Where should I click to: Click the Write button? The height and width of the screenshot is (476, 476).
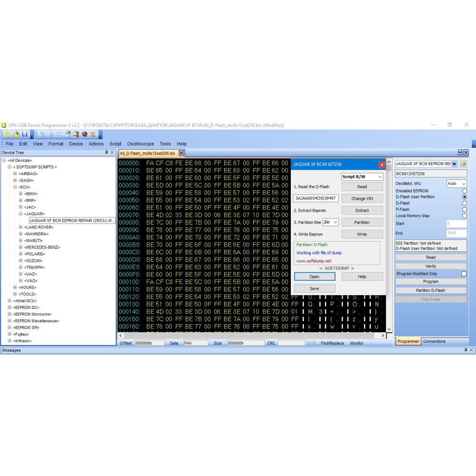coord(362,234)
